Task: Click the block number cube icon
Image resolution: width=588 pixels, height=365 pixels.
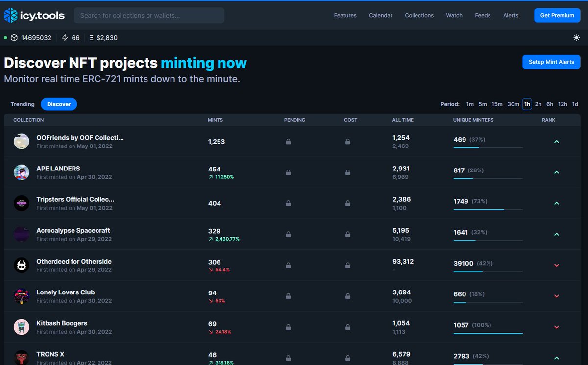Action: (x=14, y=38)
